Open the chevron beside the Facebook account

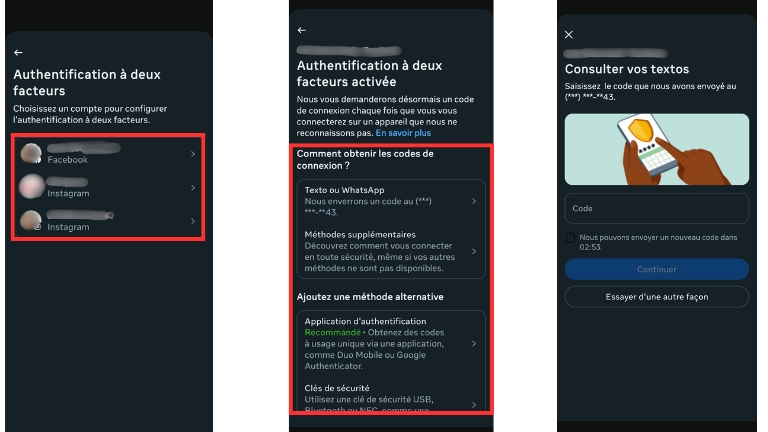[x=192, y=154]
